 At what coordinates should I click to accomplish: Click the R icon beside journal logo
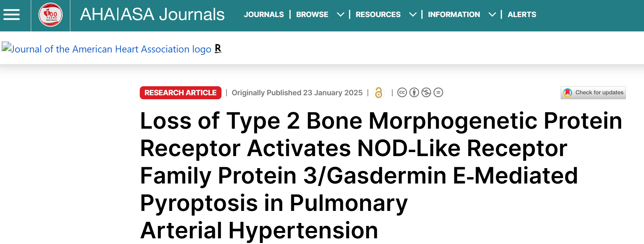[218, 48]
